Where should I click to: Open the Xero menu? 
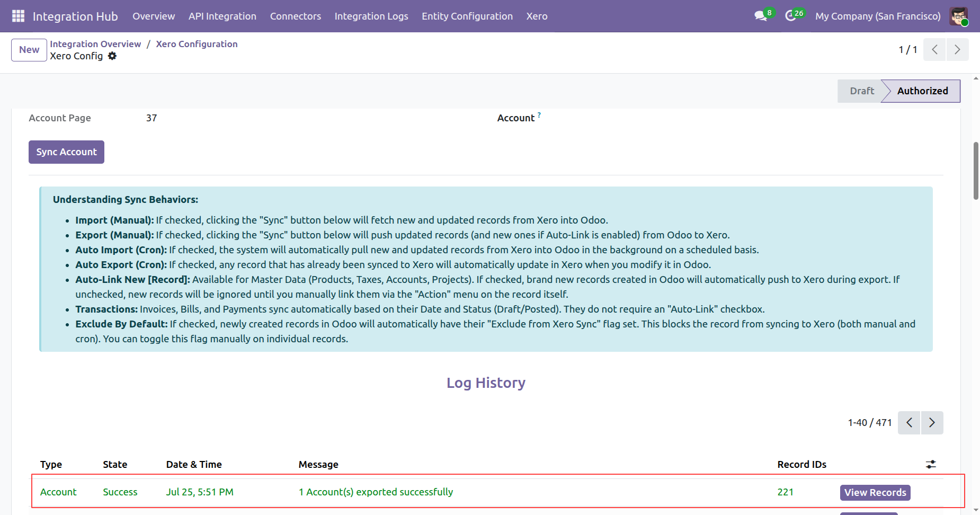coord(537,16)
